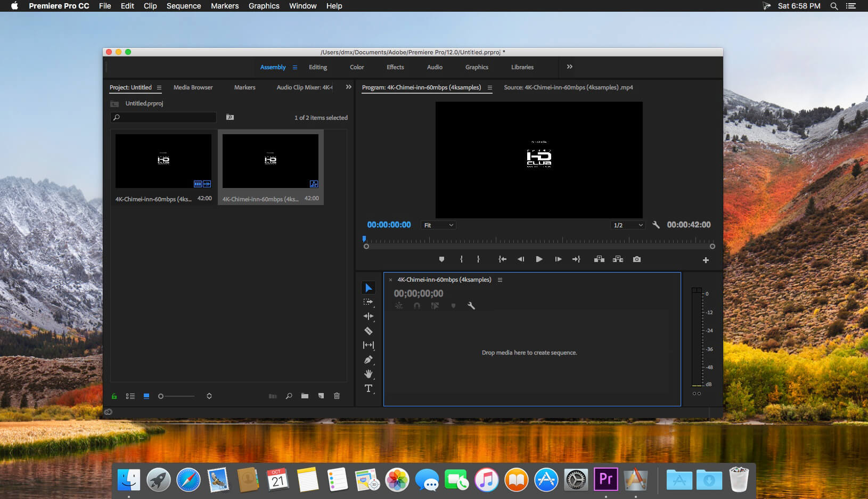The width and height of the screenshot is (868, 499).
Task: Adjust the thumbnail zoom slider
Action: (x=176, y=396)
